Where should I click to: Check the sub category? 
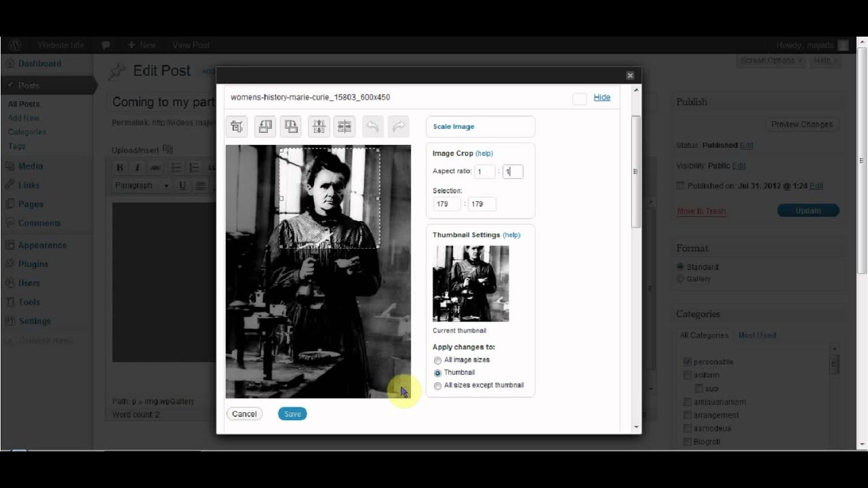pos(698,388)
